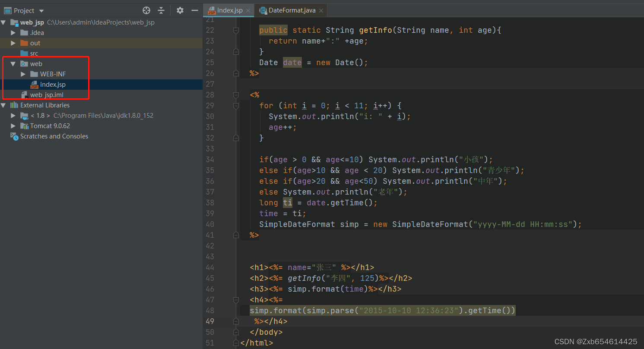Collapse the web_jsp project root arrow

3,22
